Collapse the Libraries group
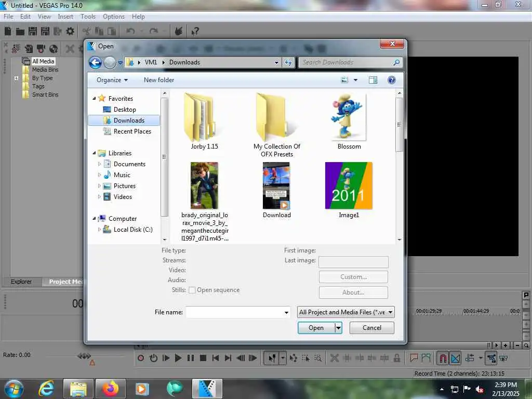532x399 pixels. (95, 153)
